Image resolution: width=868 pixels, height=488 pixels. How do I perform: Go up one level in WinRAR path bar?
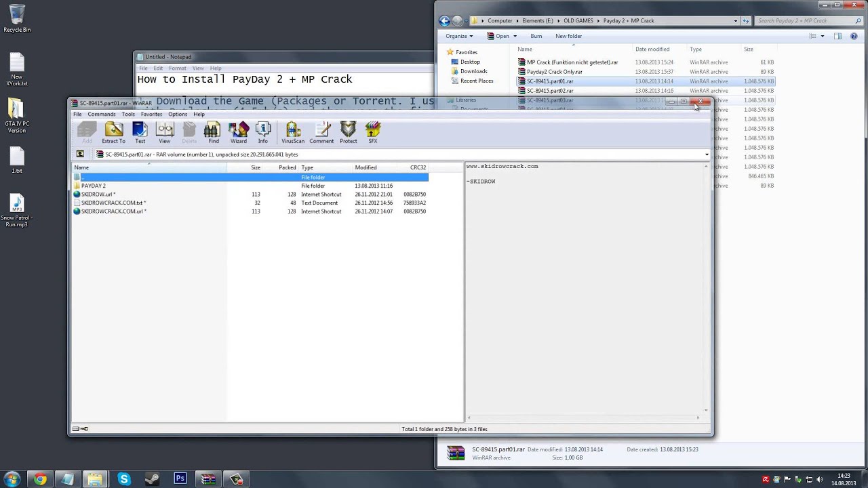coord(80,155)
